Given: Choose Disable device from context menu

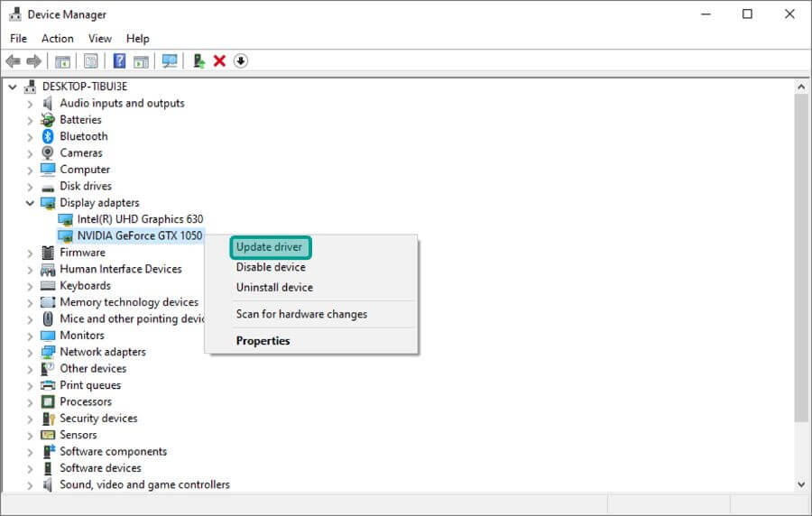Looking at the screenshot, I should click(x=271, y=267).
